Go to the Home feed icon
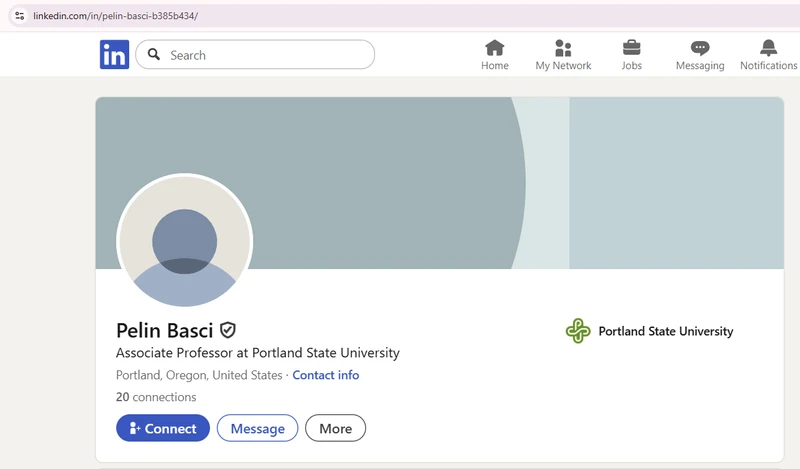This screenshot has width=800, height=469. click(x=494, y=48)
